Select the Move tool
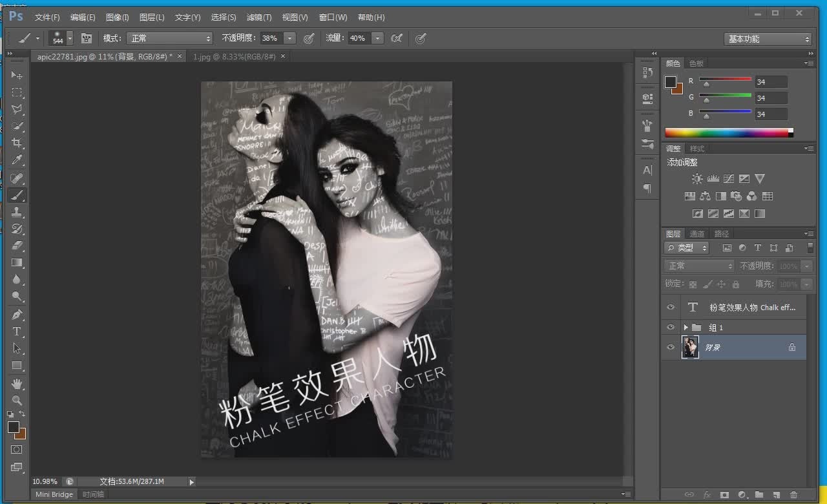Screen dimensions: 827x504 click(x=17, y=76)
